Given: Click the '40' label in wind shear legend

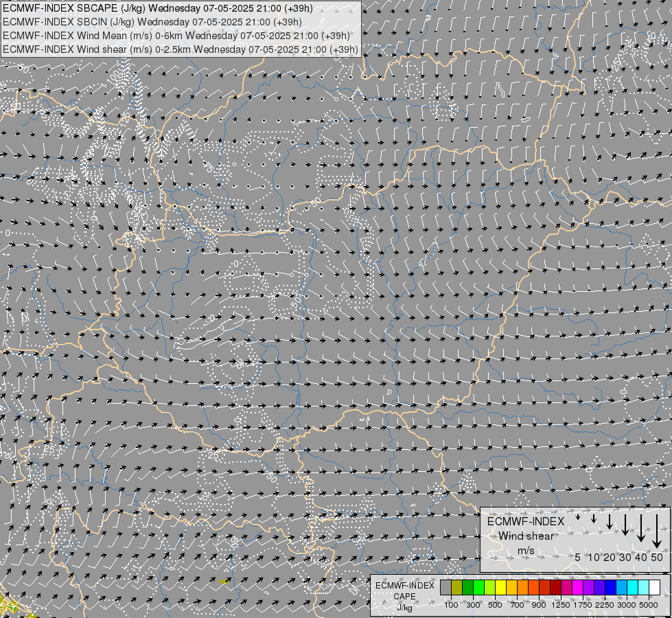Looking at the screenshot, I should coord(641,557).
